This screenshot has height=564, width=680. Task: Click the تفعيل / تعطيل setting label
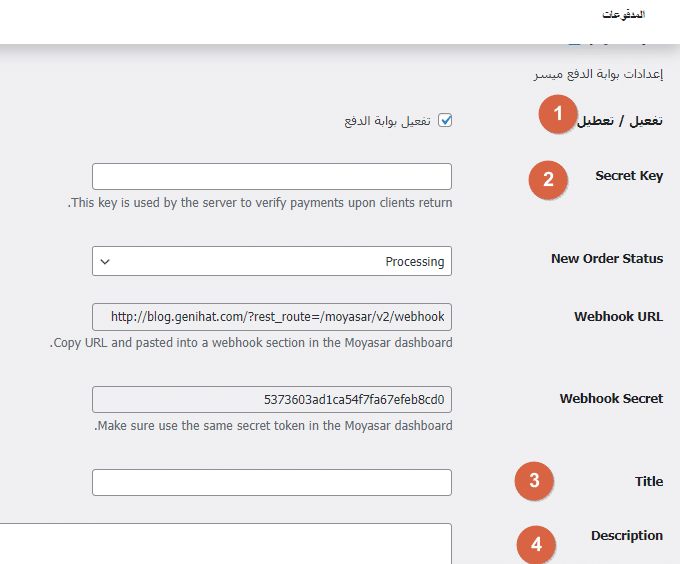[620, 121]
